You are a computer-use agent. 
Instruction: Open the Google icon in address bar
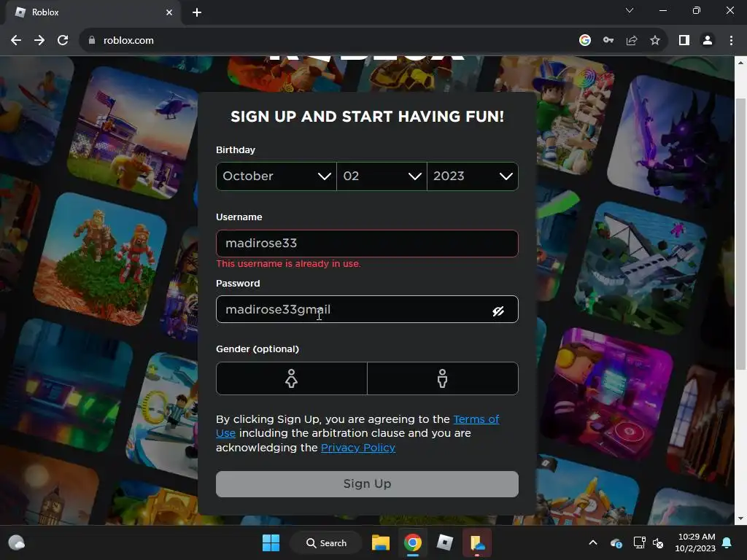pyautogui.click(x=585, y=41)
